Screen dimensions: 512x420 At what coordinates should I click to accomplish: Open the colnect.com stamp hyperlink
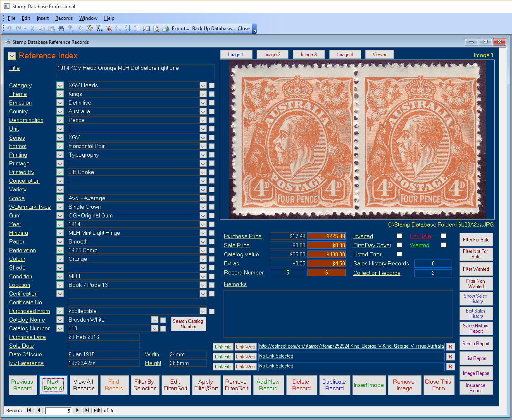pos(351,346)
